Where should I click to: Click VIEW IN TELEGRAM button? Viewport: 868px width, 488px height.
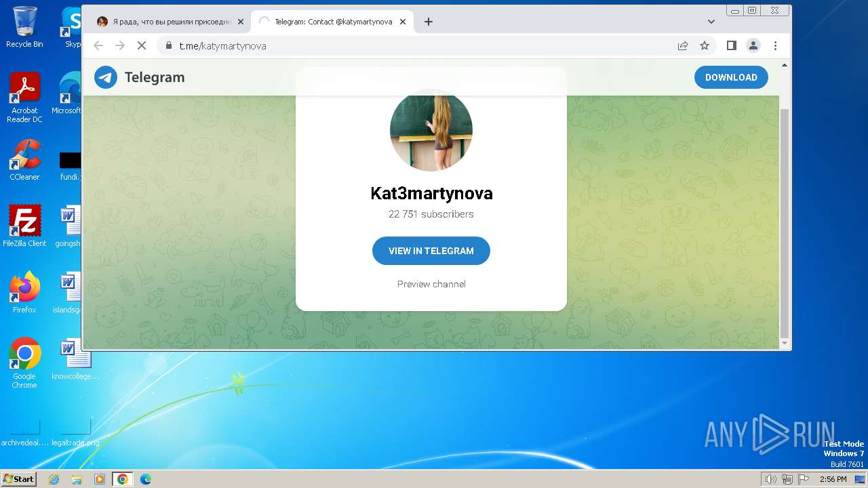coord(431,251)
